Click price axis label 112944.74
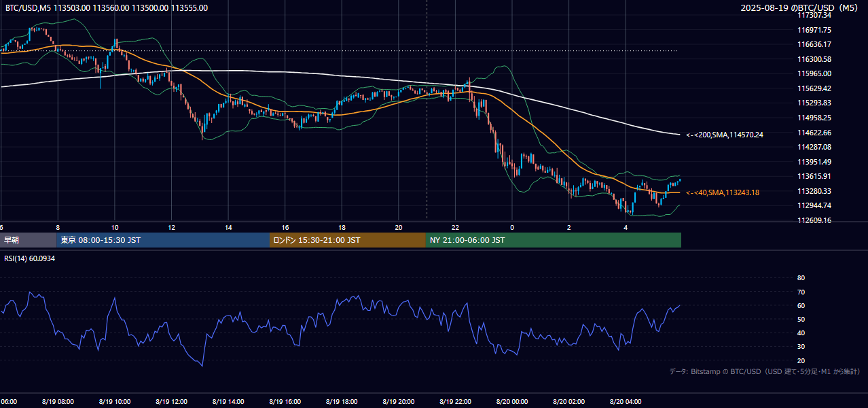 pyautogui.click(x=814, y=205)
